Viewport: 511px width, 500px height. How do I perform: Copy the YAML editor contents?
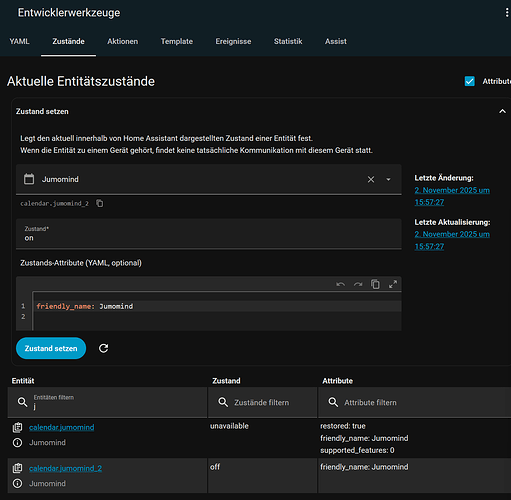pyautogui.click(x=375, y=284)
